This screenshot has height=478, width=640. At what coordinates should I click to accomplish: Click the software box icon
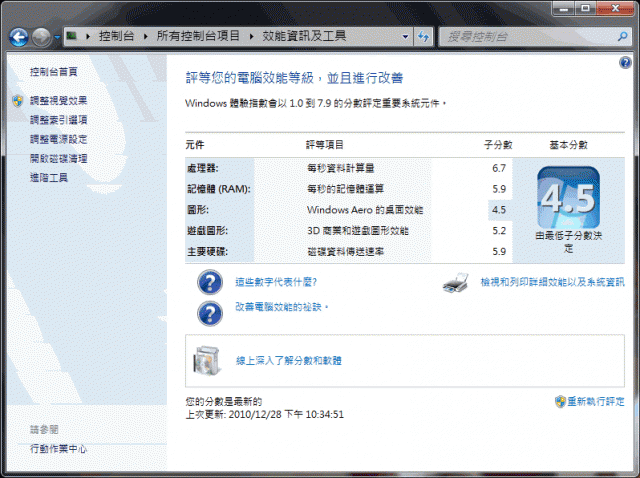tap(207, 360)
